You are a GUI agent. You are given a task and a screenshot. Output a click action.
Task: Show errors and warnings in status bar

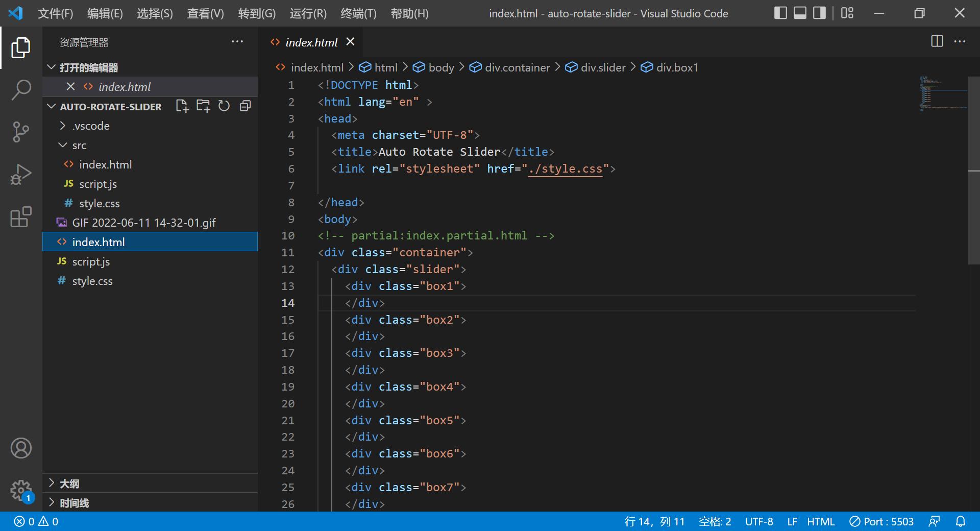pos(36,521)
